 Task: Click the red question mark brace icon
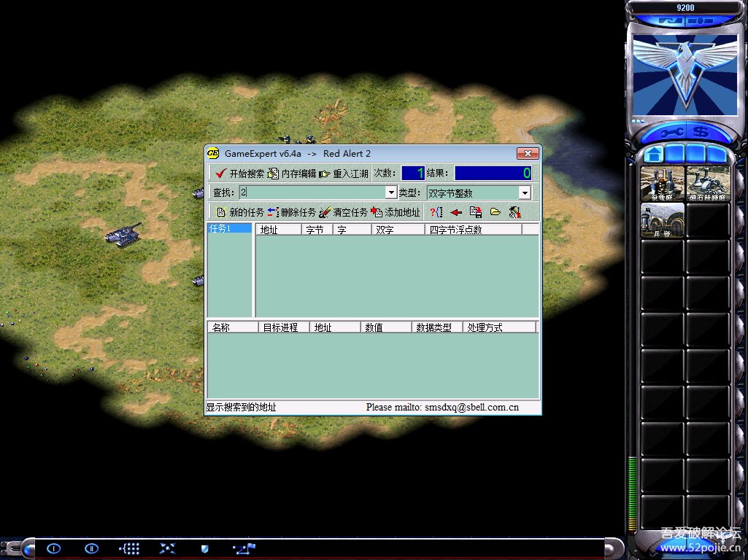(x=436, y=212)
